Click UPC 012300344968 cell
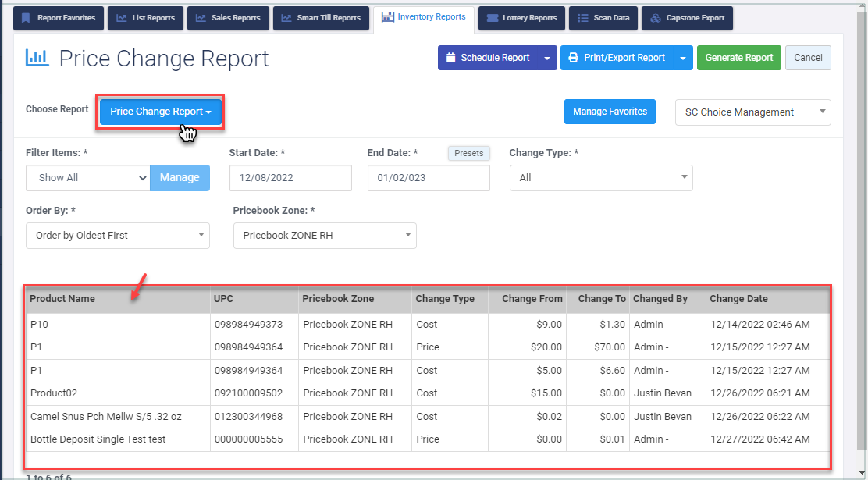Screen dimensions: 868x480 (254, 417)
